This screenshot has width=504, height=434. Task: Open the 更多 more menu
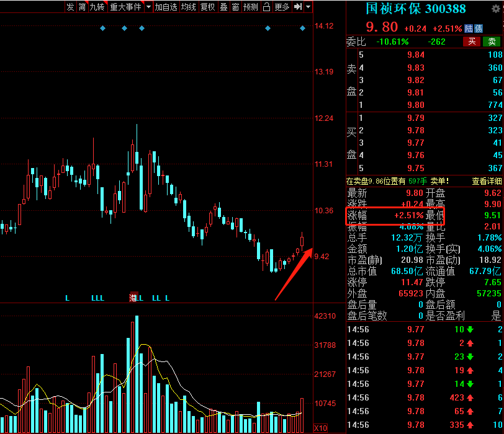pyautogui.click(x=282, y=7)
